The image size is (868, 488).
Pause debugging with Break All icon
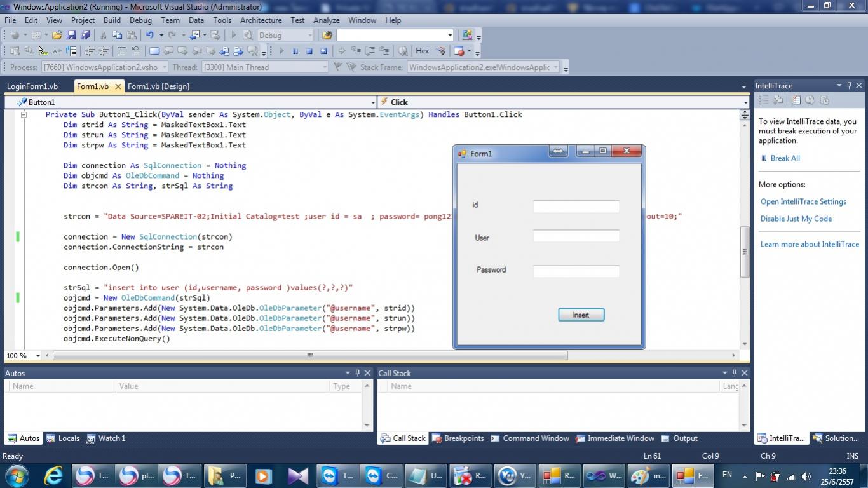[x=295, y=51]
